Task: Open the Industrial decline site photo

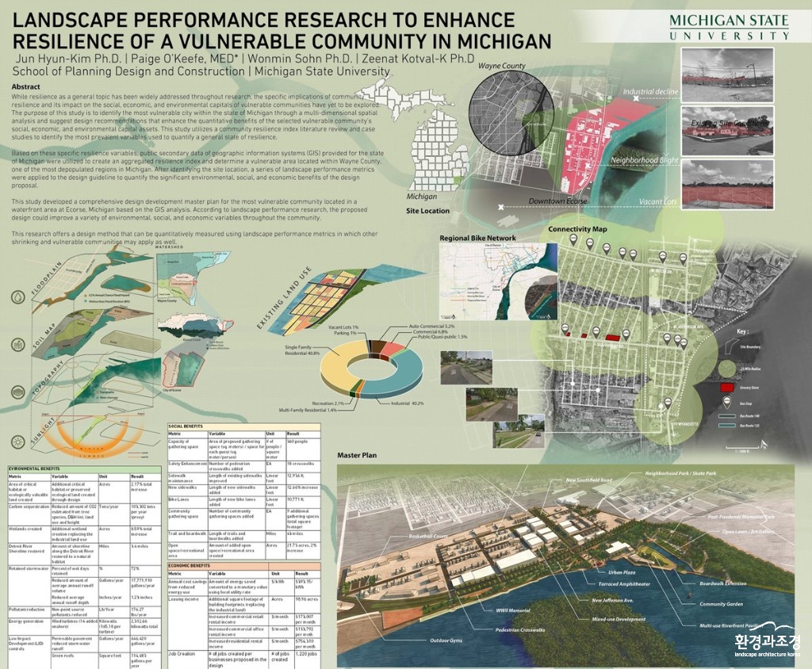Action: click(x=728, y=74)
